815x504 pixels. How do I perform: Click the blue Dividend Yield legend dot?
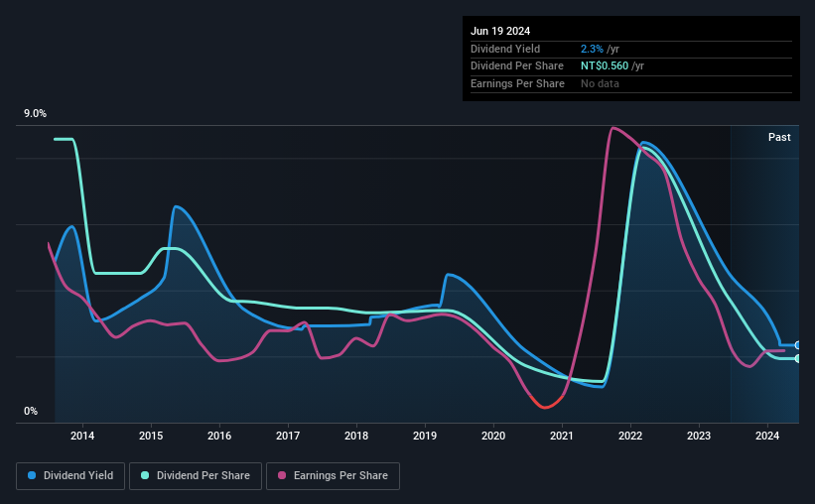[x=32, y=475]
